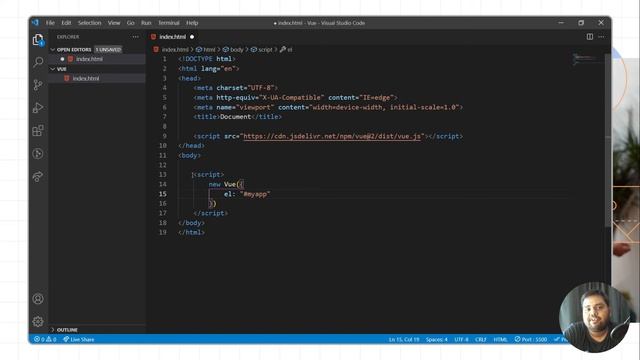Open the Selection menu
The width and height of the screenshot is (640, 360).
tap(89, 23)
